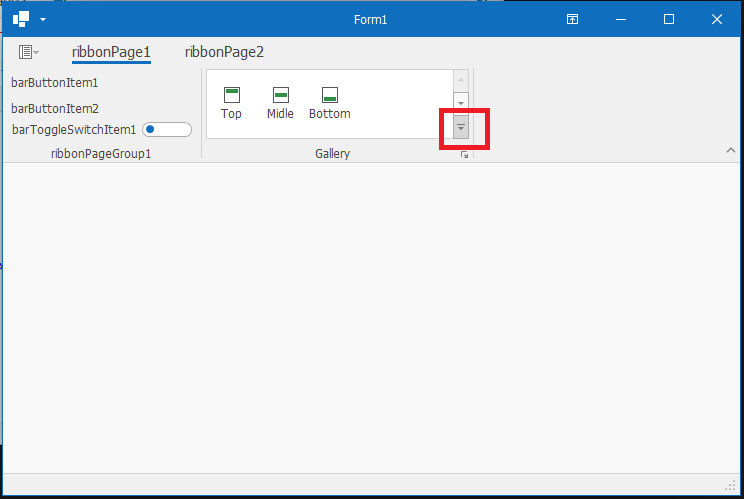
Task: Click the Gallery group caption
Action: (333, 154)
